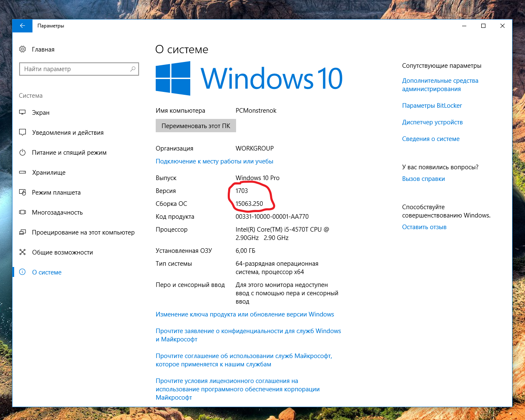Open Прочтите условия лицензионного соглашения link
The height and width of the screenshot is (420, 525).
[238, 389]
